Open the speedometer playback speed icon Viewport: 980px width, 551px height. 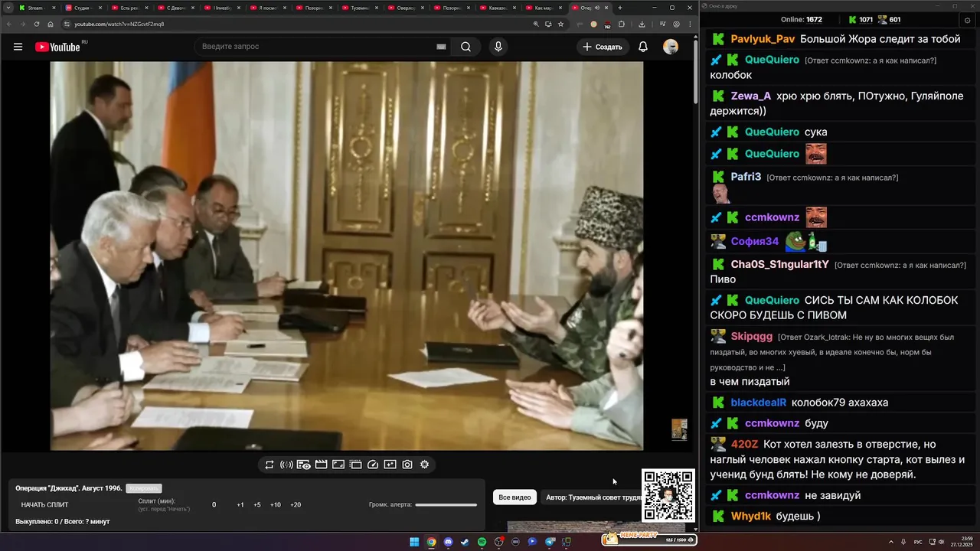pyautogui.click(x=373, y=465)
